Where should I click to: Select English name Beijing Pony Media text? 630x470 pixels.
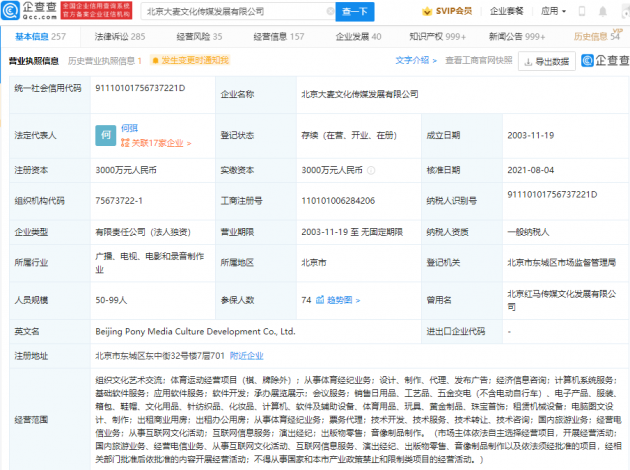(195, 331)
